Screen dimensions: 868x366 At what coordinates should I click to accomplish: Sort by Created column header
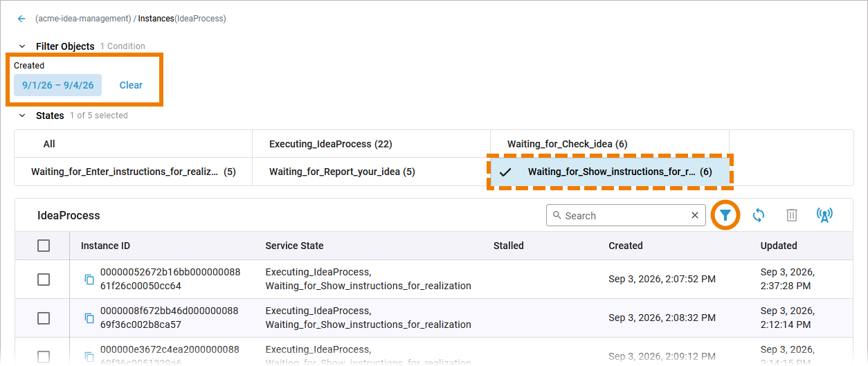[626, 246]
